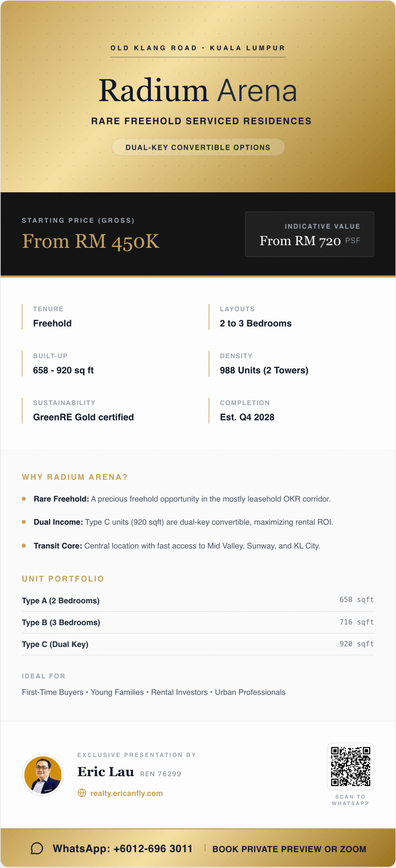The height and width of the screenshot is (868, 396).
Task: Select the Type C (Dual Key) row
Action: click(198, 644)
